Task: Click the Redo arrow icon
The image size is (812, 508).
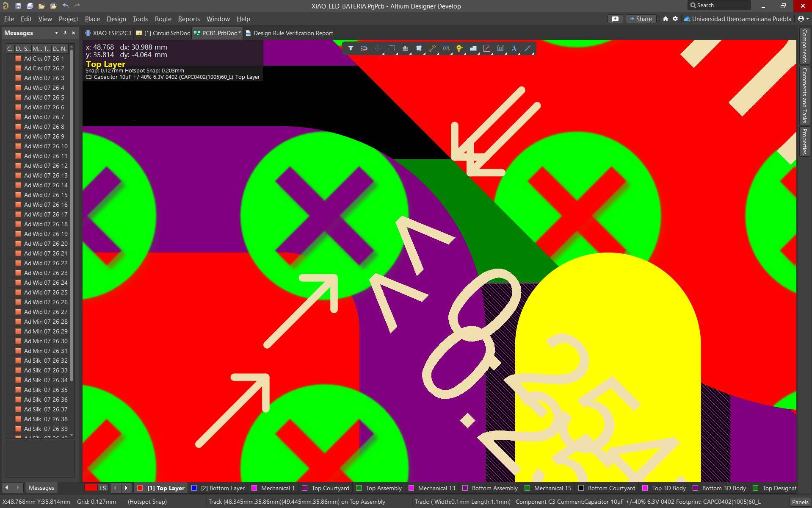Action: coord(77,6)
